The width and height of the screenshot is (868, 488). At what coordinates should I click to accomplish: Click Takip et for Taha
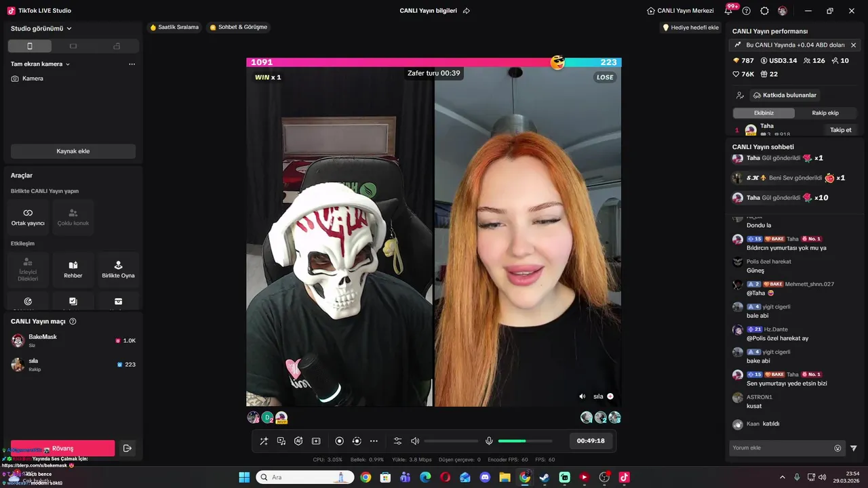(x=841, y=130)
